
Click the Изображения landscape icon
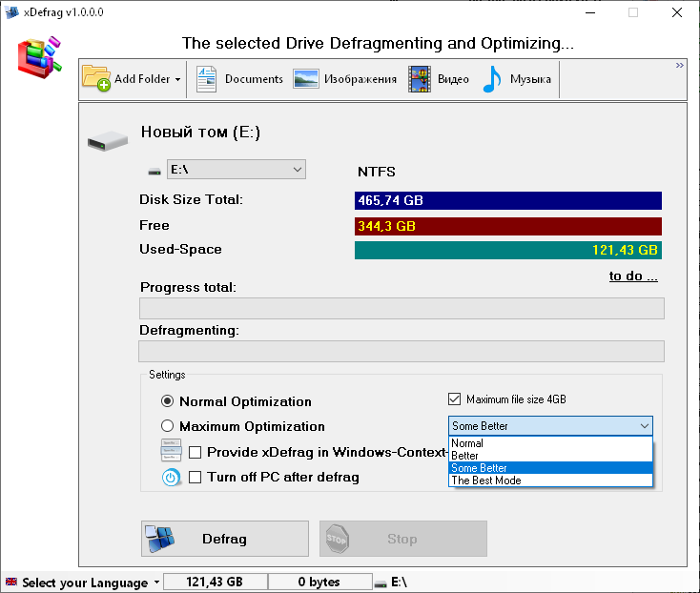[x=306, y=79]
